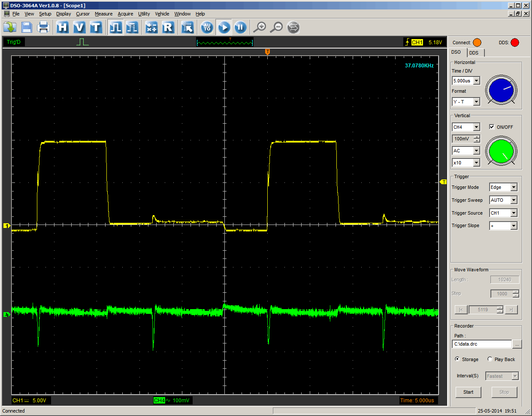Click the Zoom In magnifier icon
532x416 pixels.
[x=260, y=27]
